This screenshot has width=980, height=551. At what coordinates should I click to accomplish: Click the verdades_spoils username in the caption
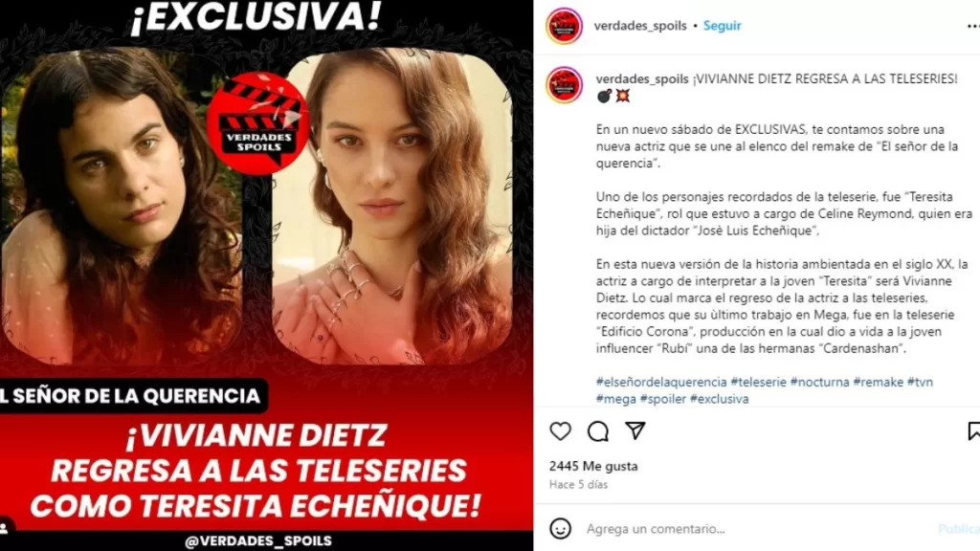coord(642,78)
